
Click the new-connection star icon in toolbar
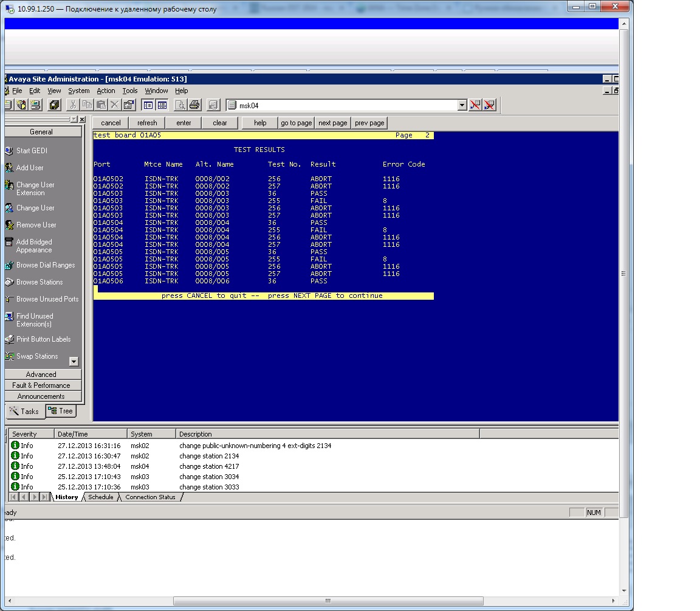click(21, 105)
